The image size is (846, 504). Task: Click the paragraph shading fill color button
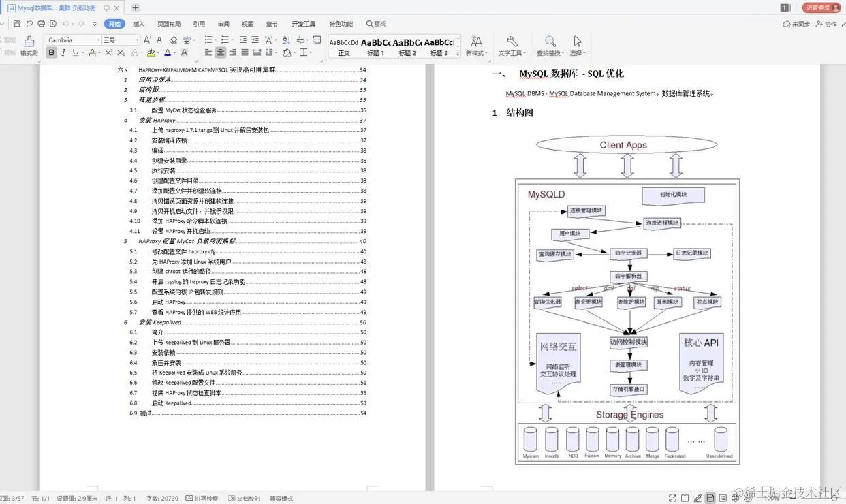pyautogui.click(x=287, y=52)
